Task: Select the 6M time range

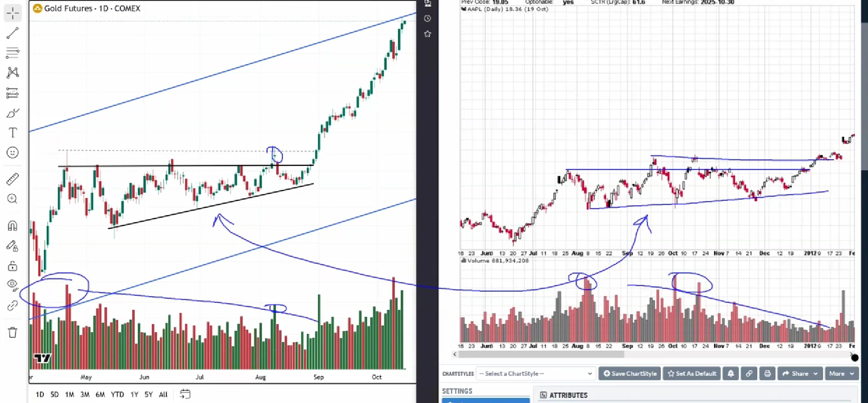Action: coord(100,395)
